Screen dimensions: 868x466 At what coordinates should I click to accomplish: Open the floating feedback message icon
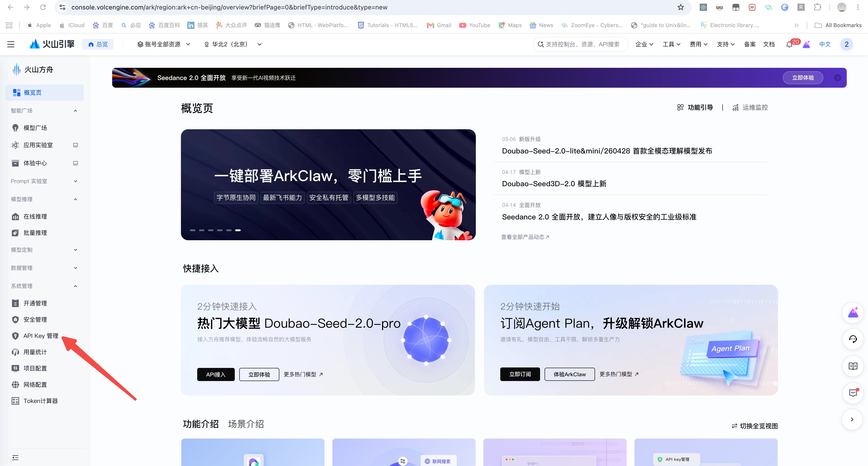point(853,393)
